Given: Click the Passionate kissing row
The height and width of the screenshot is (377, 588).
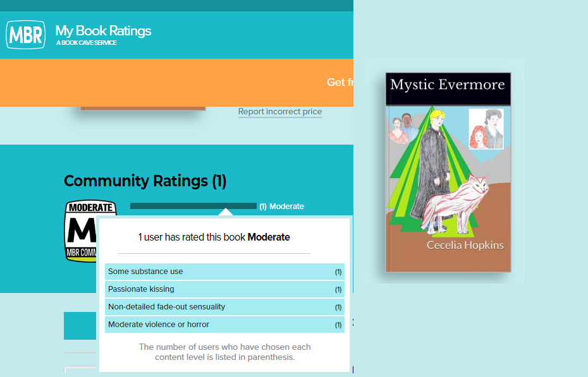Looking at the screenshot, I should pyautogui.click(x=224, y=289).
